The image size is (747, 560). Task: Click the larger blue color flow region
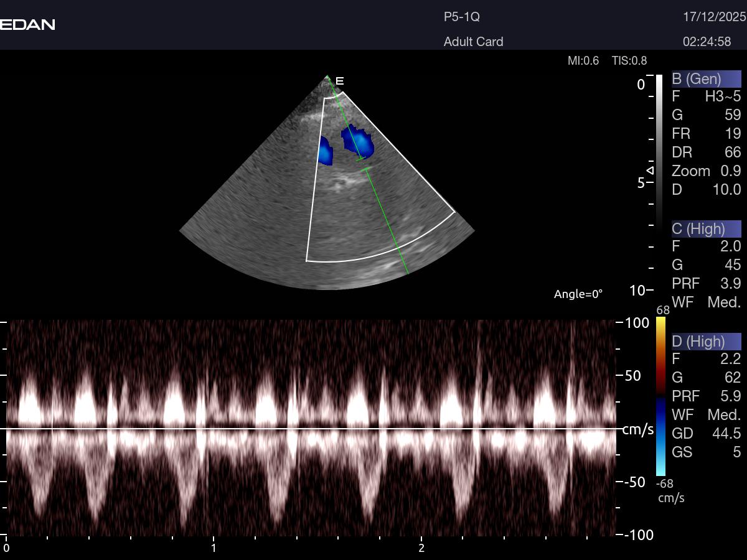pos(357,142)
